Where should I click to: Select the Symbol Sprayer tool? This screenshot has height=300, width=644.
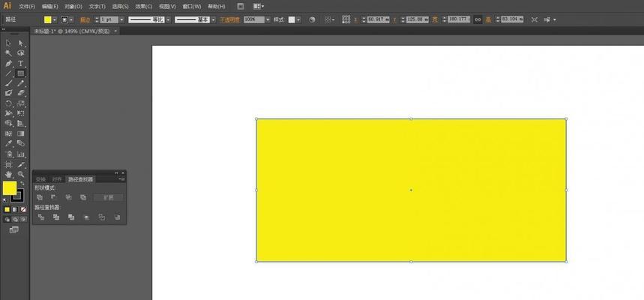point(8,154)
